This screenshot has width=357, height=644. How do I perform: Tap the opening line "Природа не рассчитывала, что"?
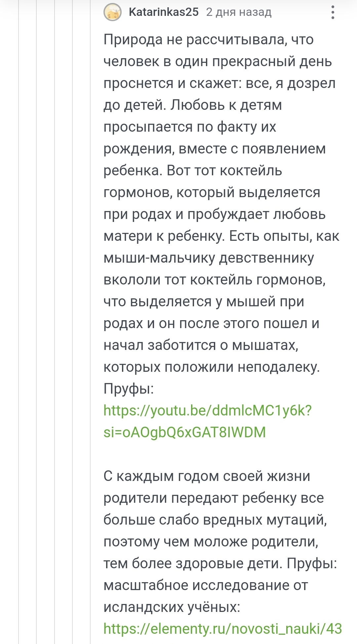(x=208, y=40)
